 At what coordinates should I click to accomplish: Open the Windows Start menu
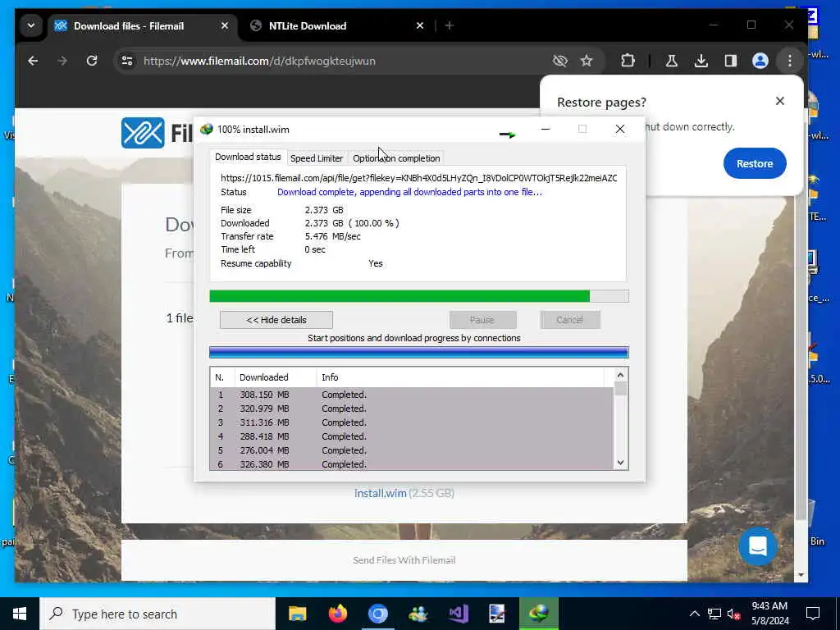20,614
